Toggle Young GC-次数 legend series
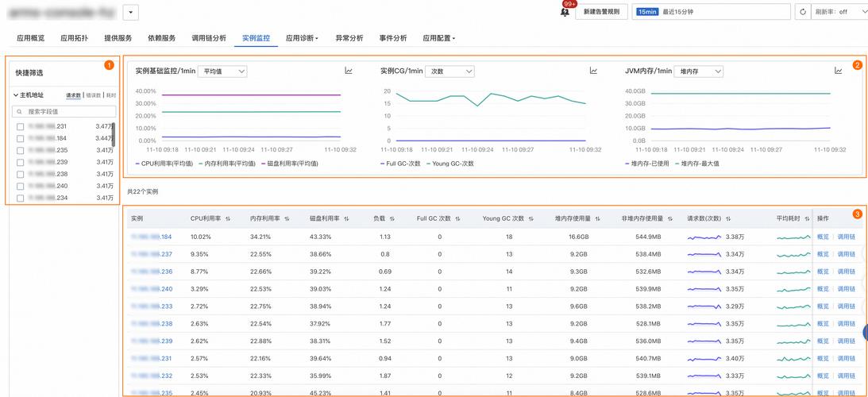 click(450, 164)
